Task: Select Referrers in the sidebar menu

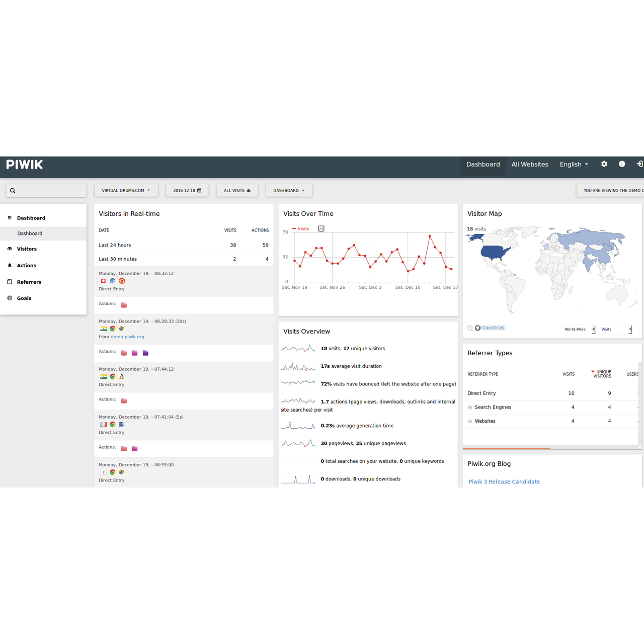Action: click(29, 282)
